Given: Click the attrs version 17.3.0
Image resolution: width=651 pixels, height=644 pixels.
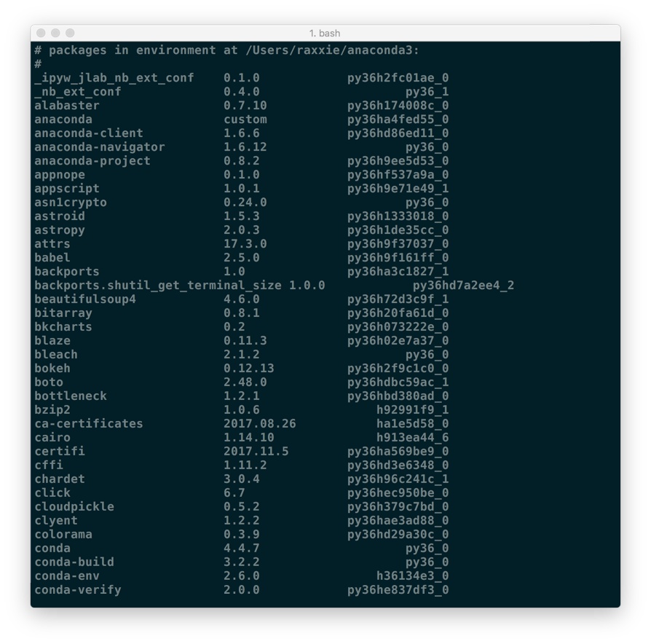Looking at the screenshot, I should pos(245,244).
